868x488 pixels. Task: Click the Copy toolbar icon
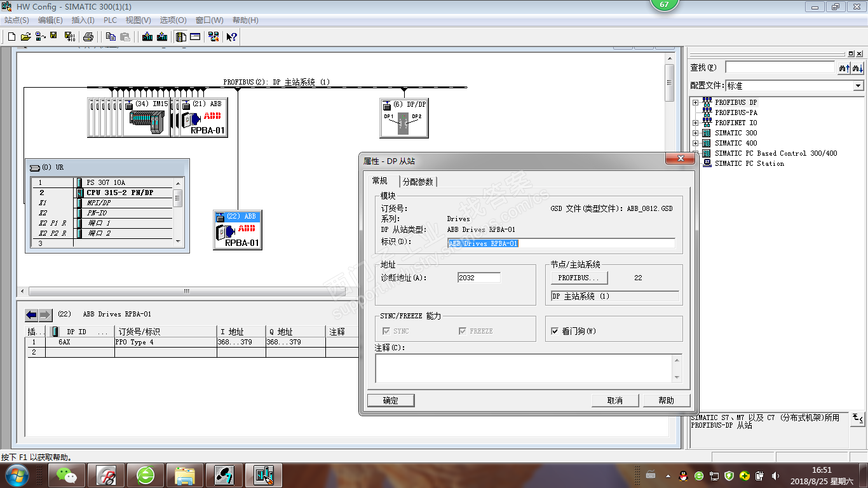[x=111, y=37]
